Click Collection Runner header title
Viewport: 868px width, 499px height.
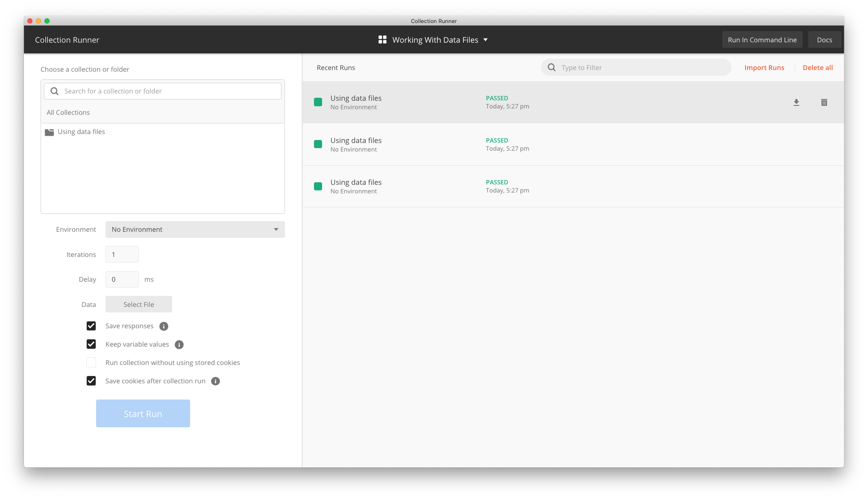67,40
